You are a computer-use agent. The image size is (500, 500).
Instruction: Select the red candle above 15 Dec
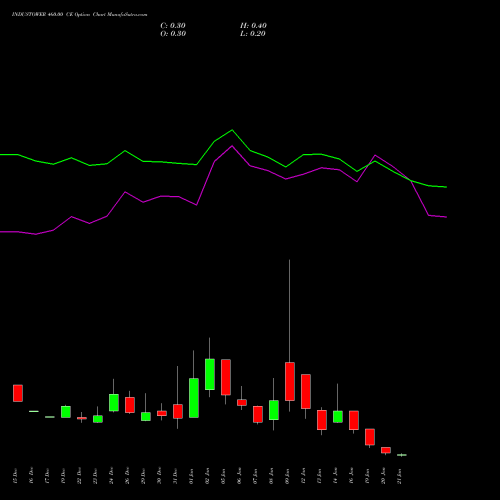click(x=18, y=393)
